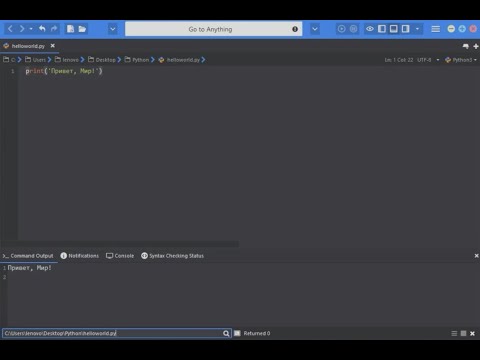Screen dimensions: 480x360
Task: Click the icon left of Returned 0
Action: (x=237, y=333)
